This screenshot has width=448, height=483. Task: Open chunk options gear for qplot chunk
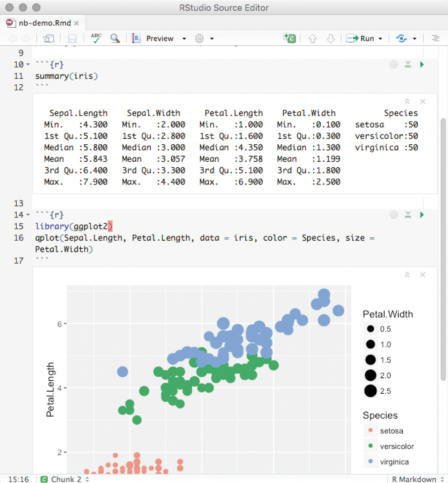pyautogui.click(x=394, y=215)
